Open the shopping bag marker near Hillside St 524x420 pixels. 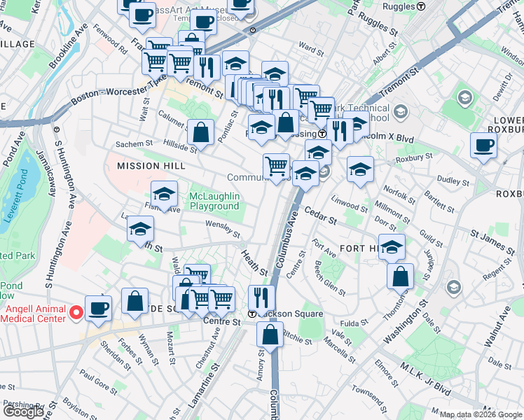(x=200, y=134)
